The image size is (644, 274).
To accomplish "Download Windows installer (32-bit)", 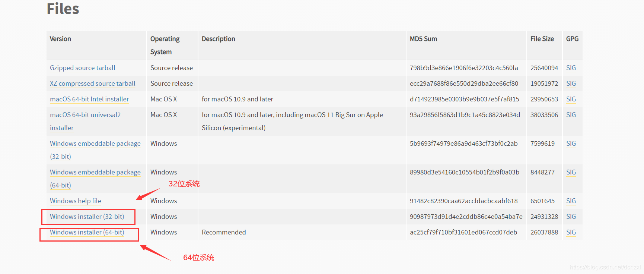I will pyautogui.click(x=87, y=217).
